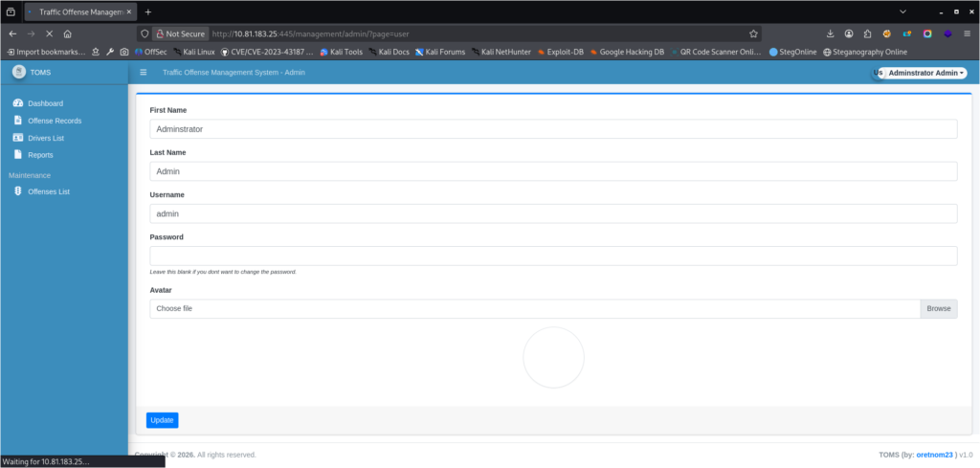Open the OffSec bookmark

tap(150, 52)
